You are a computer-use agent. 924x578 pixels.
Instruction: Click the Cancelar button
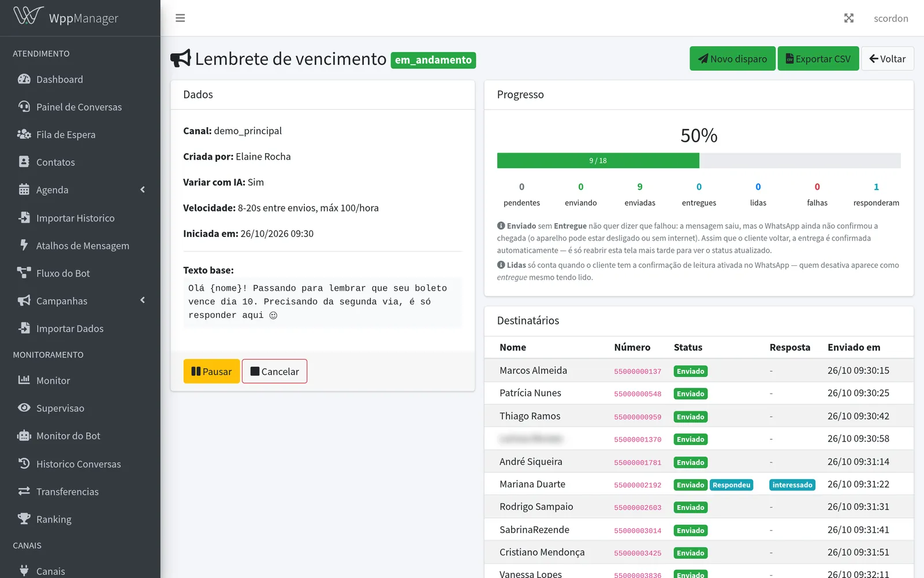pyautogui.click(x=274, y=371)
